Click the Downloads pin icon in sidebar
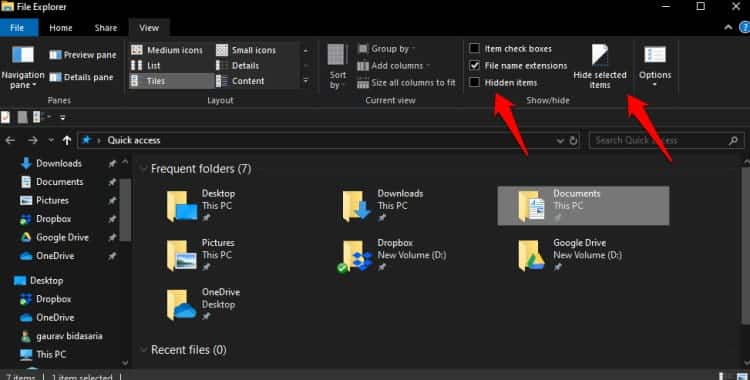The width and height of the screenshot is (750, 380). [111, 164]
